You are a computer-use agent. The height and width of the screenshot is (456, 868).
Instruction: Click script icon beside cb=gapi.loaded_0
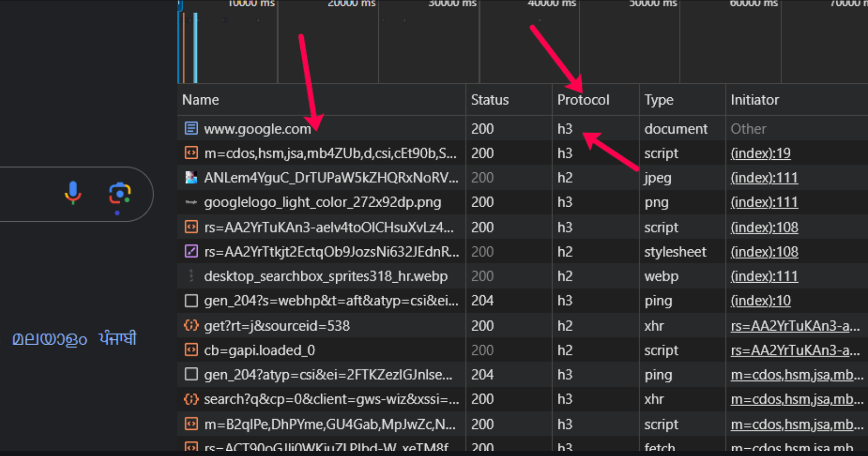click(191, 350)
